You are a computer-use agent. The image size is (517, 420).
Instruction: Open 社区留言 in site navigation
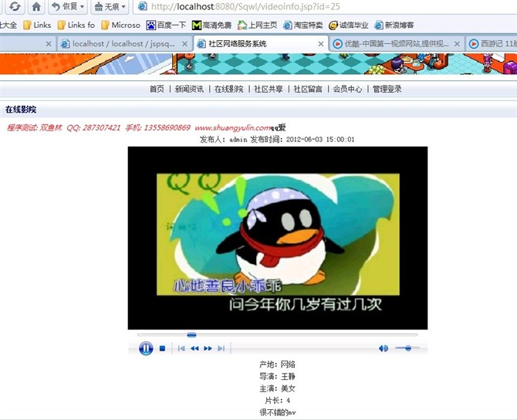(308, 89)
